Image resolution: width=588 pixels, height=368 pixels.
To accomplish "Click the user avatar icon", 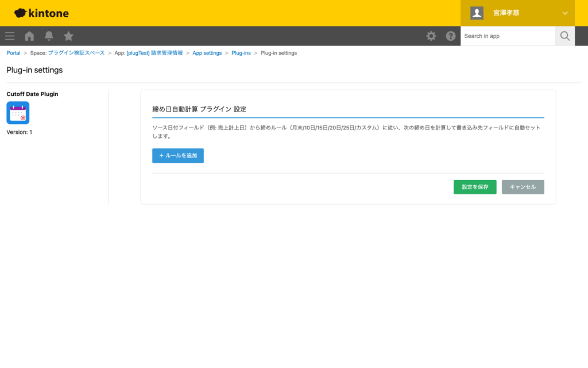I will [x=477, y=13].
